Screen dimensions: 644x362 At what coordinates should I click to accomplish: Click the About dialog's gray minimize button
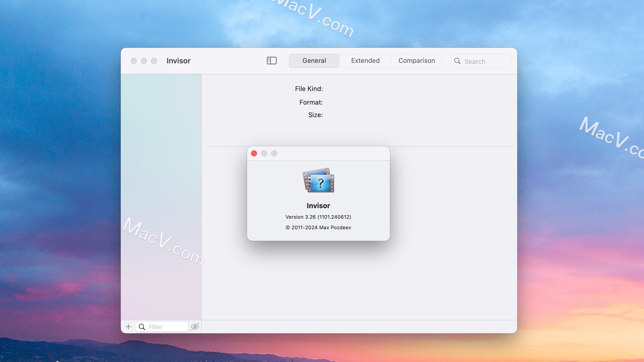pyautogui.click(x=264, y=154)
